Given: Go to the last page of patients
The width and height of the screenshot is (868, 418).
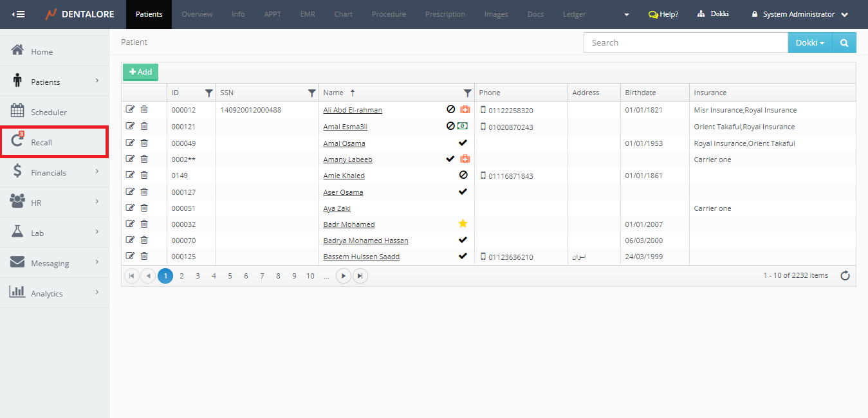Looking at the screenshot, I should coord(360,276).
